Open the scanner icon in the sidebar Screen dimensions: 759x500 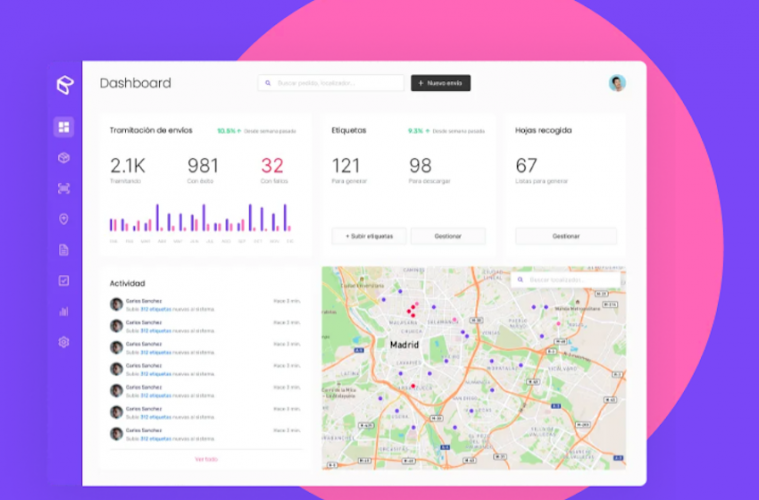pyautogui.click(x=64, y=188)
